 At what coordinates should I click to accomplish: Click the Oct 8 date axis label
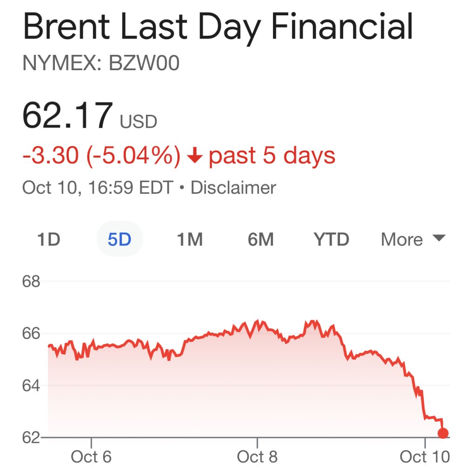tap(257, 456)
